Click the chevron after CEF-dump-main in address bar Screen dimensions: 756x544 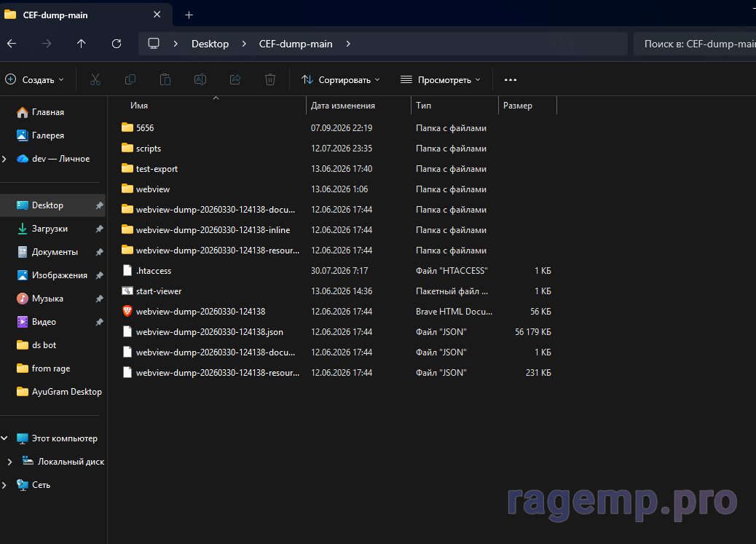tap(348, 44)
